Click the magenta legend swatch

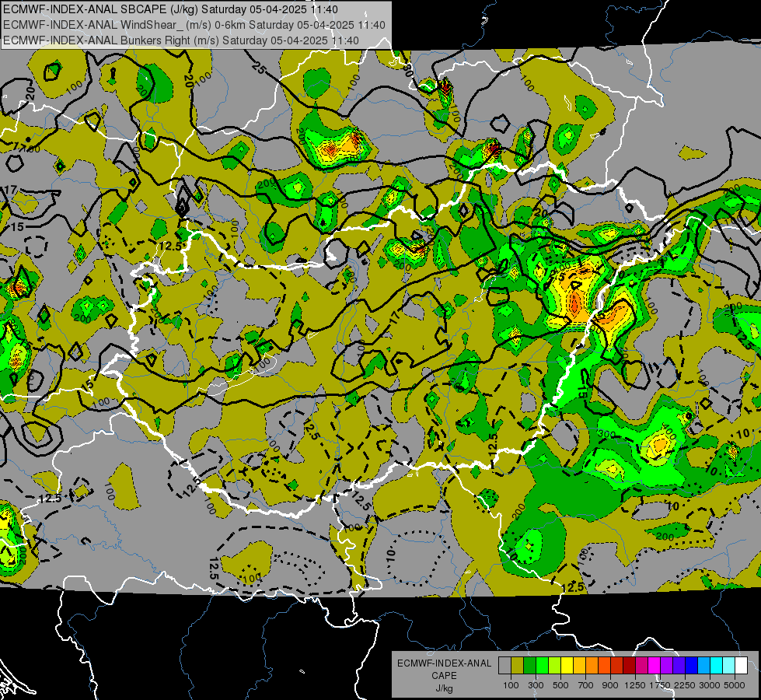tap(655, 666)
